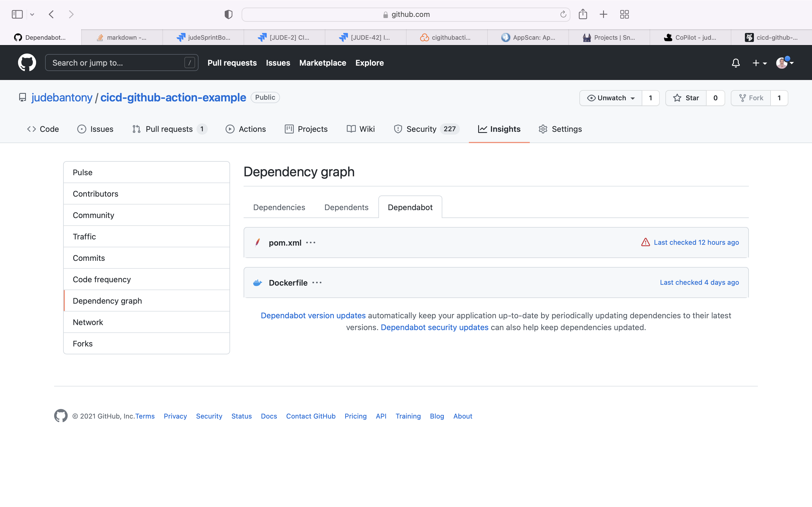Viewport: 812px width, 507px height.
Task: Expand pom.xml ellipsis options
Action: pos(311,243)
